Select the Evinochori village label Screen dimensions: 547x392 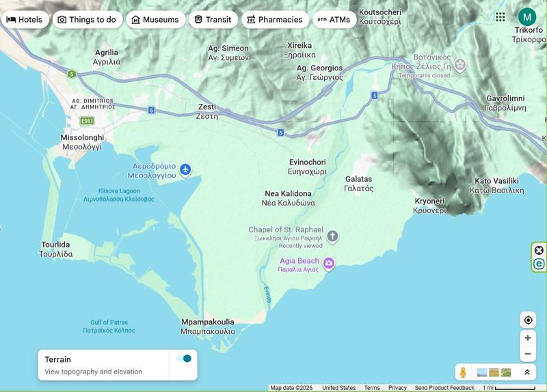click(307, 167)
